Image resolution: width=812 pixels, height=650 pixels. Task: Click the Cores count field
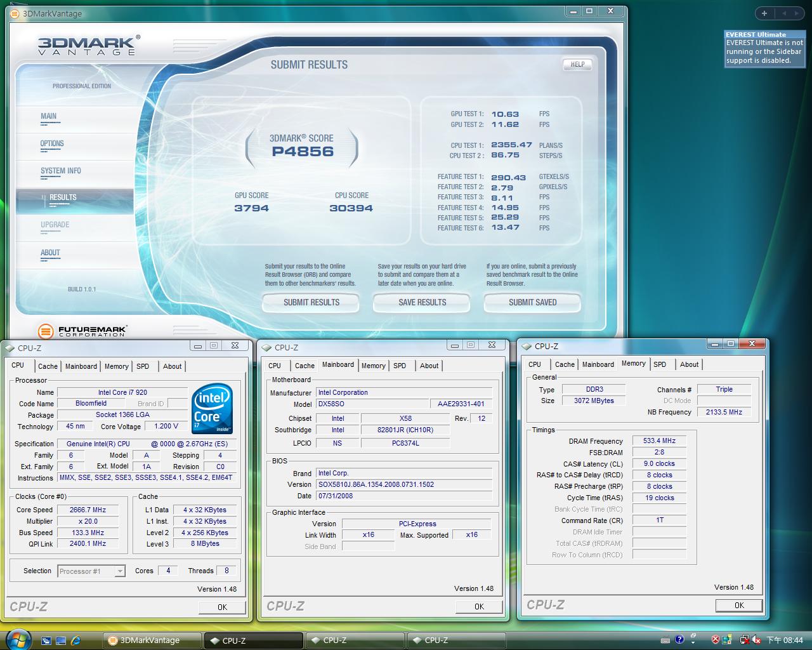coord(167,571)
